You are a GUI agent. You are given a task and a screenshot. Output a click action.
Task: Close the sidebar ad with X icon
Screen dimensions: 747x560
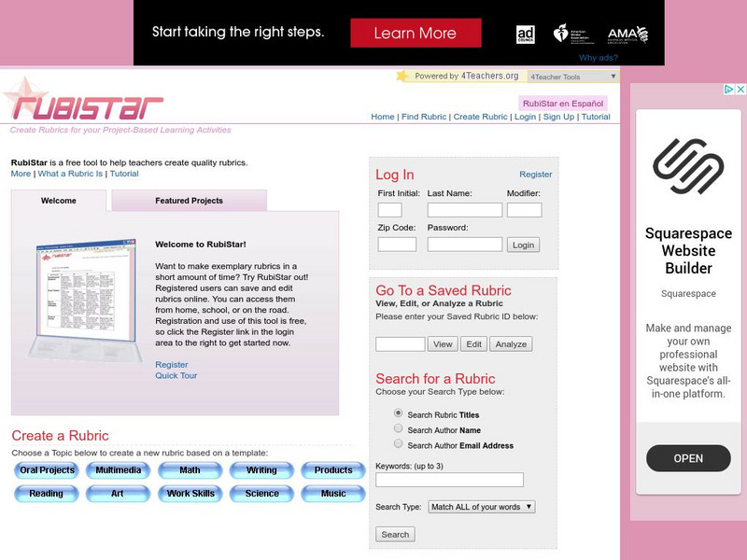click(740, 90)
